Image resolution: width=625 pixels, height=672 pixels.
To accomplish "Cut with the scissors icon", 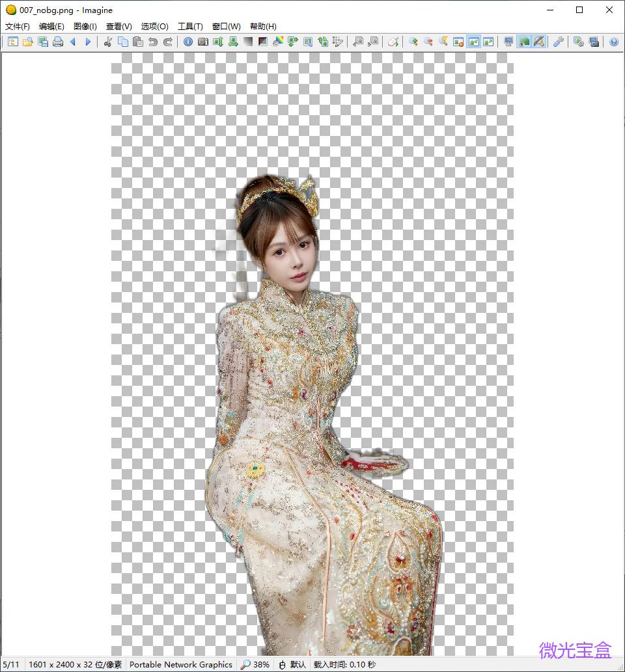I will pyautogui.click(x=108, y=42).
